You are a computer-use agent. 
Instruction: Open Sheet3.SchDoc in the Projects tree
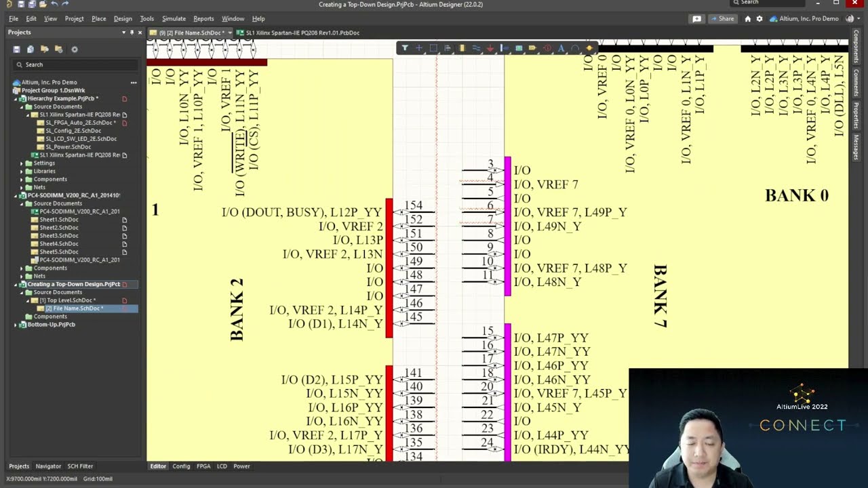click(x=59, y=236)
